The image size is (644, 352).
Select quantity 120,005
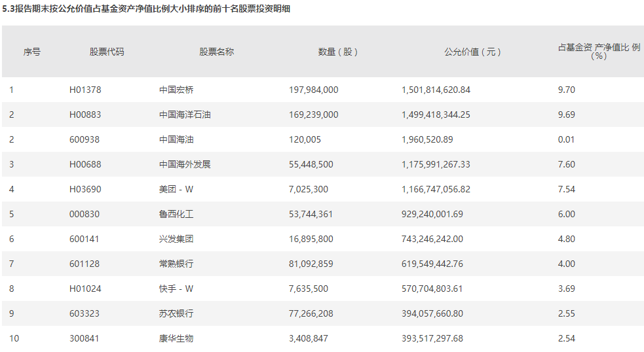pyautogui.click(x=305, y=139)
